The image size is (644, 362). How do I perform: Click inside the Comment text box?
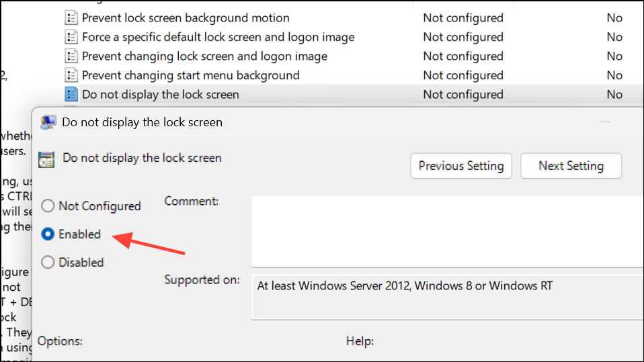point(447,232)
